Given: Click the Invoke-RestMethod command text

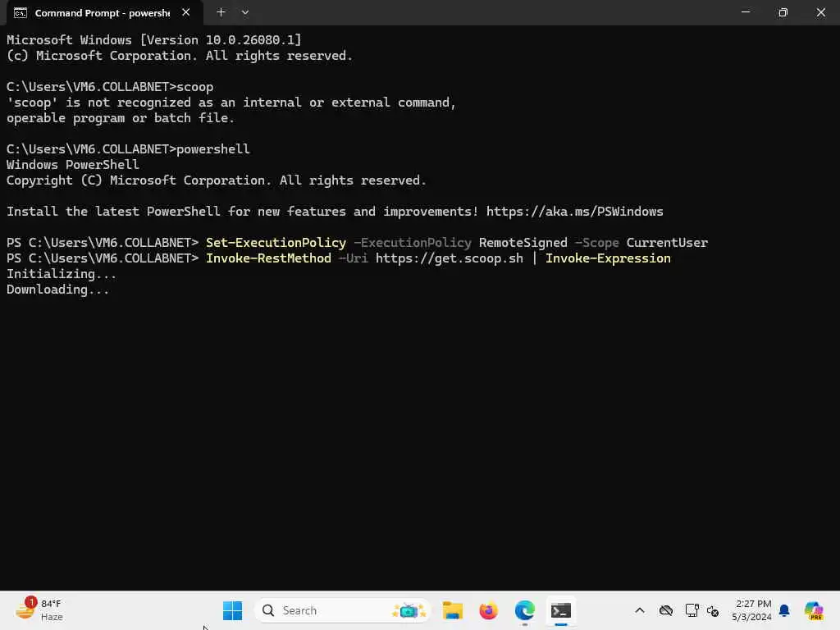Looking at the screenshot, I should [x=268, y=258].
